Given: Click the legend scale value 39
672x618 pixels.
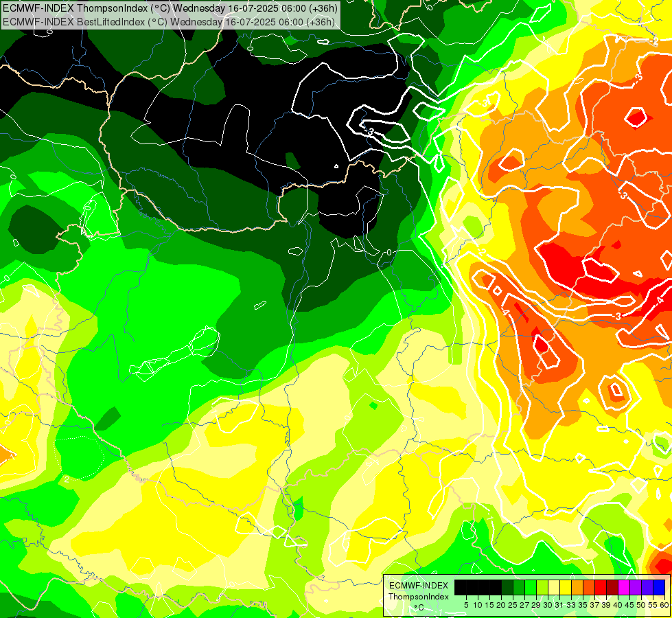Looking at the screenshot, I should [606, 605].
